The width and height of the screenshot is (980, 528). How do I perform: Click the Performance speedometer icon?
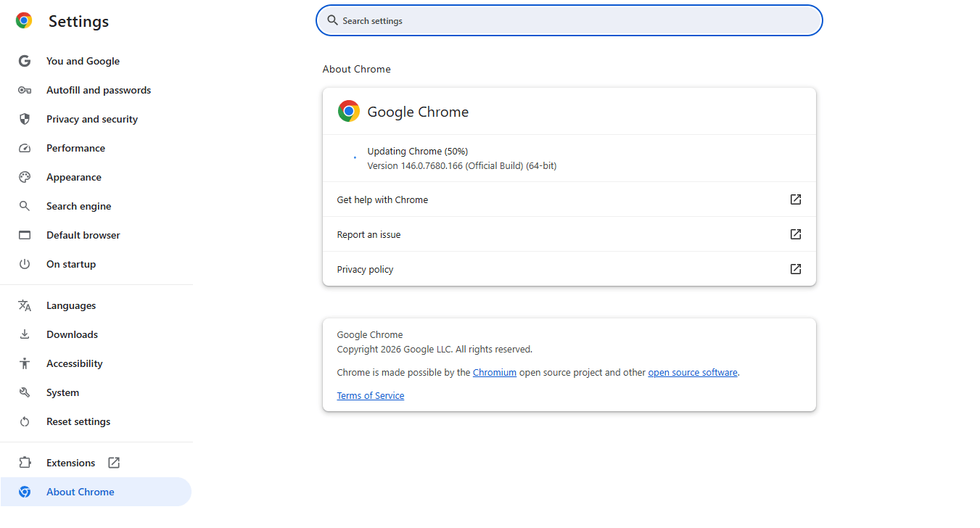pos(25,148)
